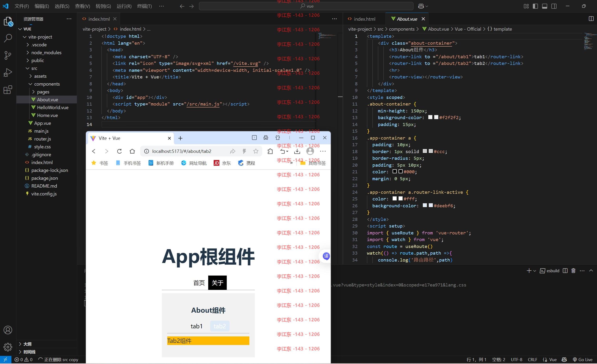Open the 文件(F) menu
597x364 pixels.
(22, 6)
